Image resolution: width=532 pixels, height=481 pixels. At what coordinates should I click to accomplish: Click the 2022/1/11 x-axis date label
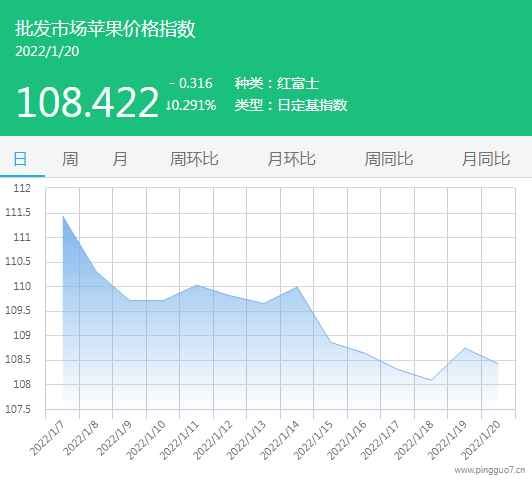coord(179,440)
